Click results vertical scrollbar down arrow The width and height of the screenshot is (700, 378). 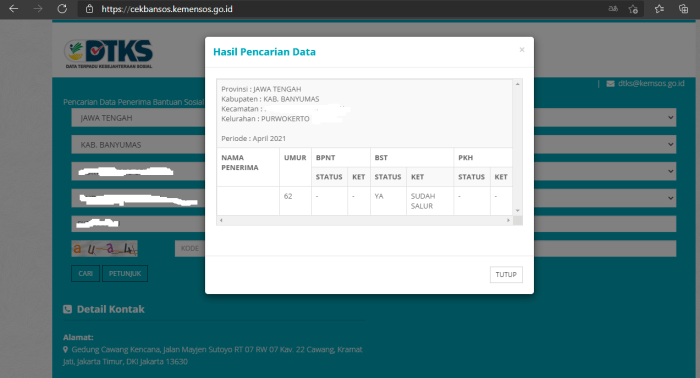[x=517, y=211]
